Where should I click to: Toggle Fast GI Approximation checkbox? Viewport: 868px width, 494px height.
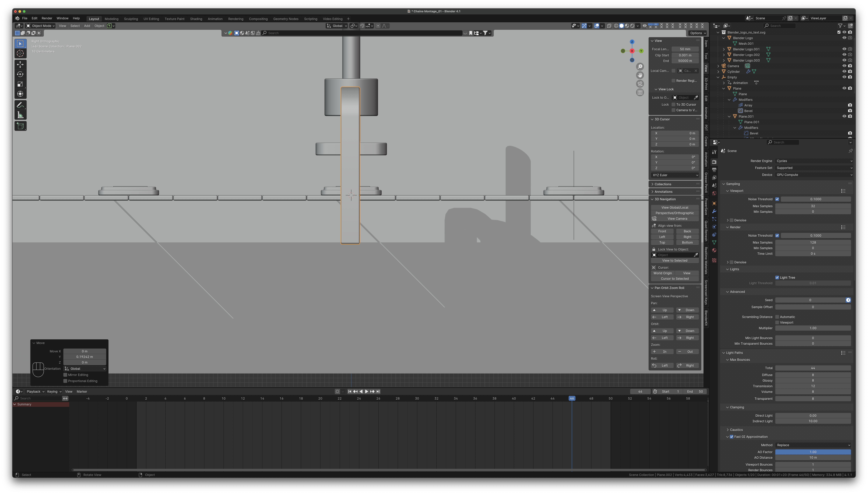[731, 437]
